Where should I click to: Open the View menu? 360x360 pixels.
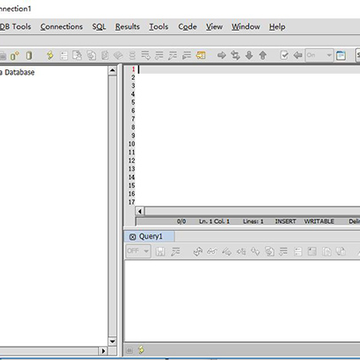point(214,27)
